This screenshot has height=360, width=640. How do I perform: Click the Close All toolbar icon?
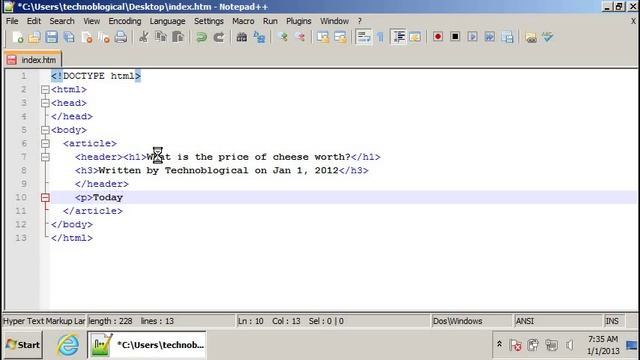[x=104, y=37]
